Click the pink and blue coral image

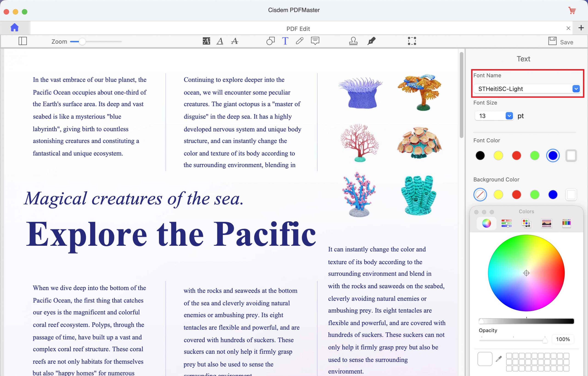tap(359, 194)
